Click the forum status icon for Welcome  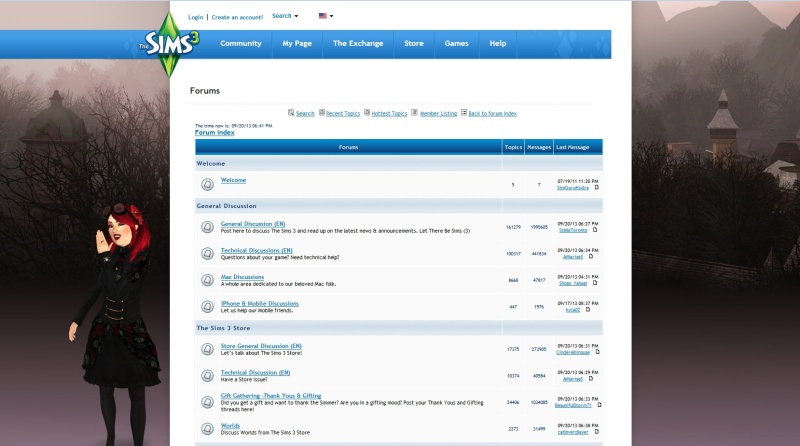click(207, 184)
